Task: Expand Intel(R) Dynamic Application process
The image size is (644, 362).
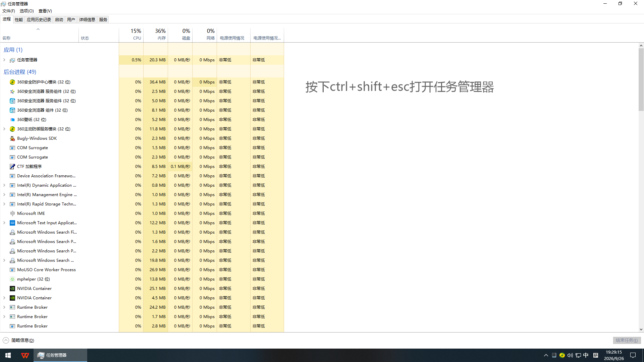Action: [4, 185]
